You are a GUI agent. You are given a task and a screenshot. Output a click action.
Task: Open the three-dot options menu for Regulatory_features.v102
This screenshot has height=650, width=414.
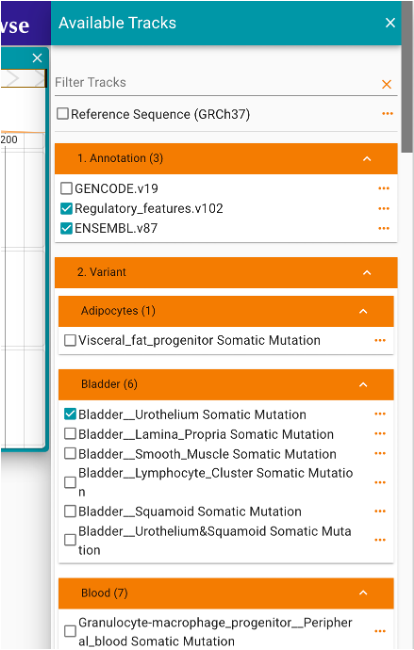[x=384, y=209]
